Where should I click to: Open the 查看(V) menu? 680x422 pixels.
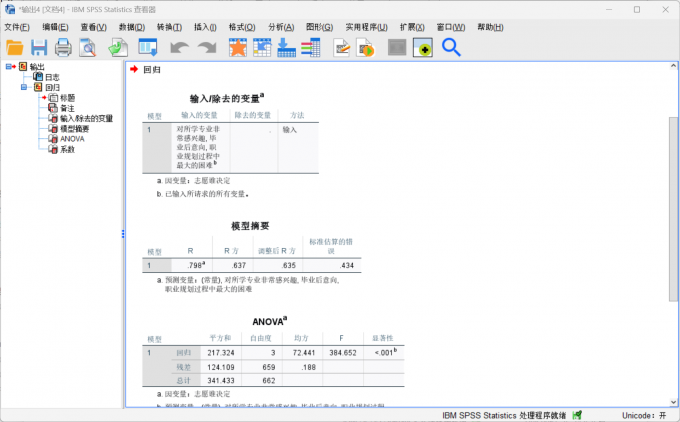pyautogui.click(x=94, y=27)
